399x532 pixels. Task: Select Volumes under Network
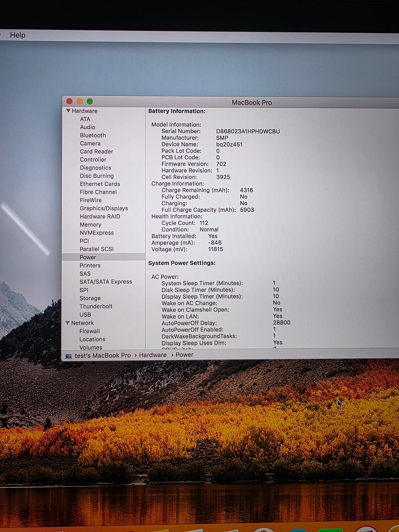point(91,347)
